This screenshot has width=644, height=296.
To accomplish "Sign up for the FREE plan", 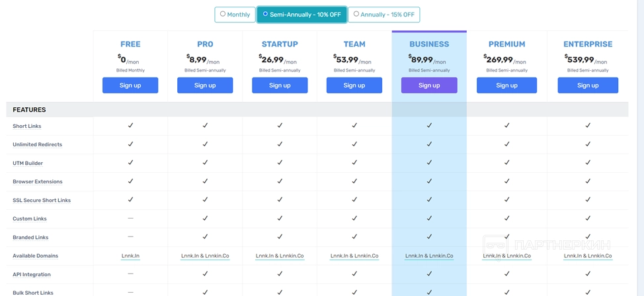I will point(130,85).
